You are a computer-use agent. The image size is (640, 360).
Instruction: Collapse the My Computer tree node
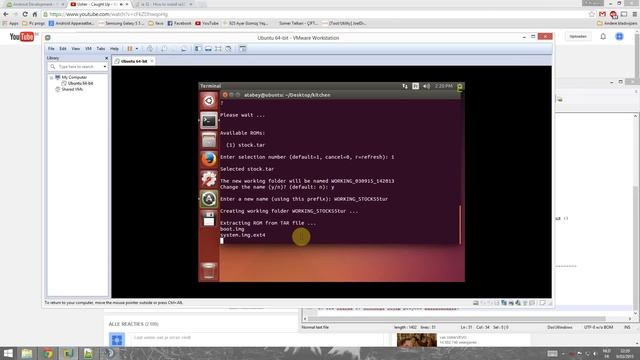tap(51, 77)
